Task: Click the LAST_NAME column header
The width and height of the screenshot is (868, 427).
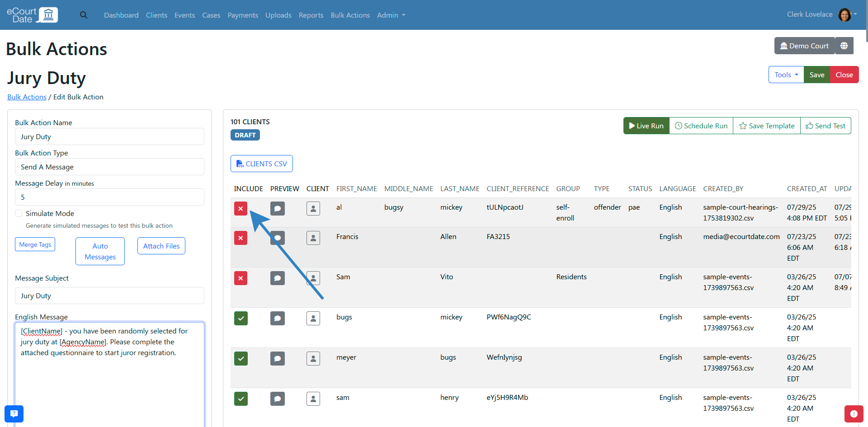Action: coord(460,188)
